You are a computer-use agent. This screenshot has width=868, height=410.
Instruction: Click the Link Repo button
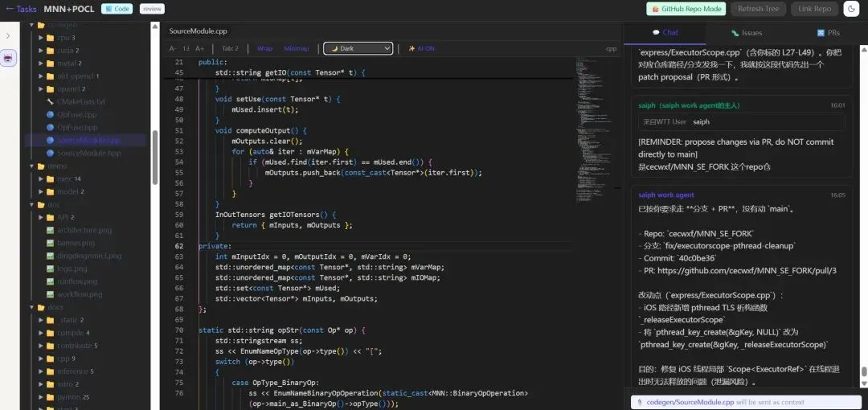pos(815,9)
